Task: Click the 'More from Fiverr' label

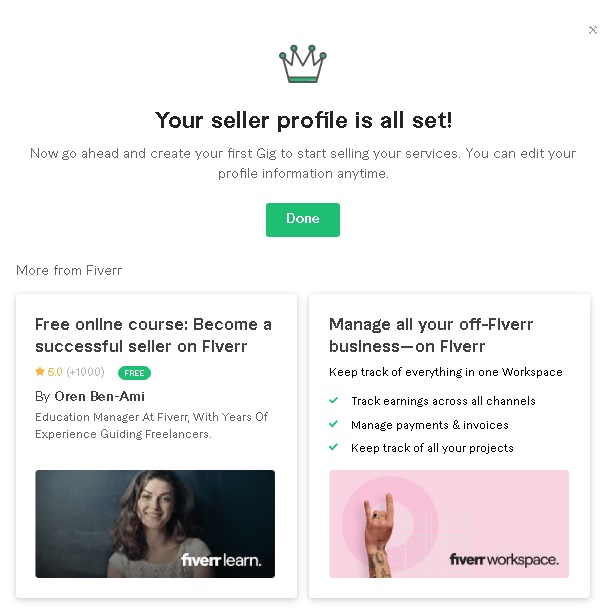Action: (x=69, y=270)
